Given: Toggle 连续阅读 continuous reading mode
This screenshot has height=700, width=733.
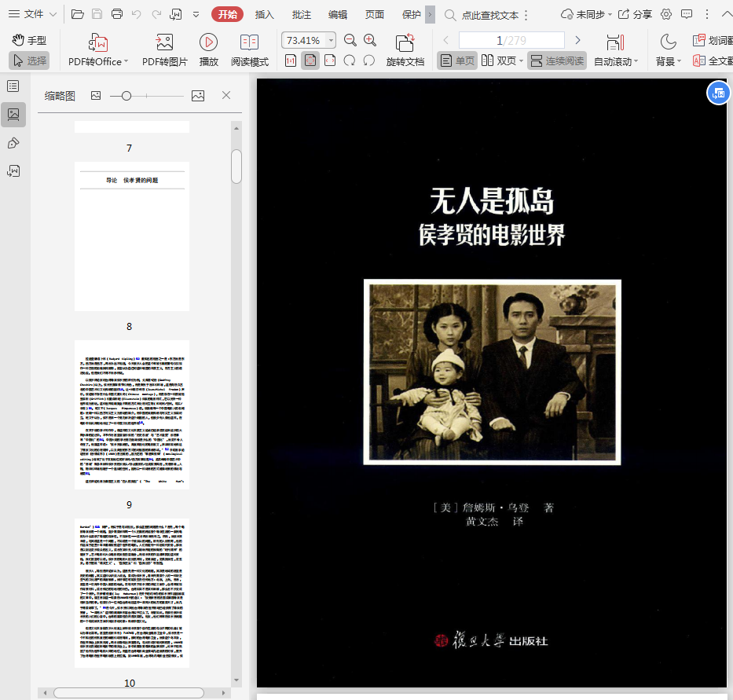Looking at the screenshot, I should 556,60.
